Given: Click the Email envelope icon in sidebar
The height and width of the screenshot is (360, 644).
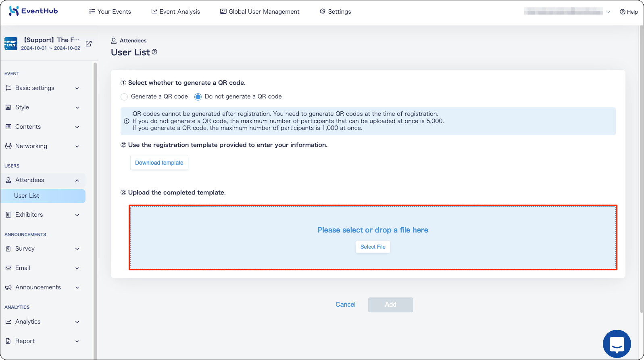Looking at the screenshot, I should tap(8, 268).
